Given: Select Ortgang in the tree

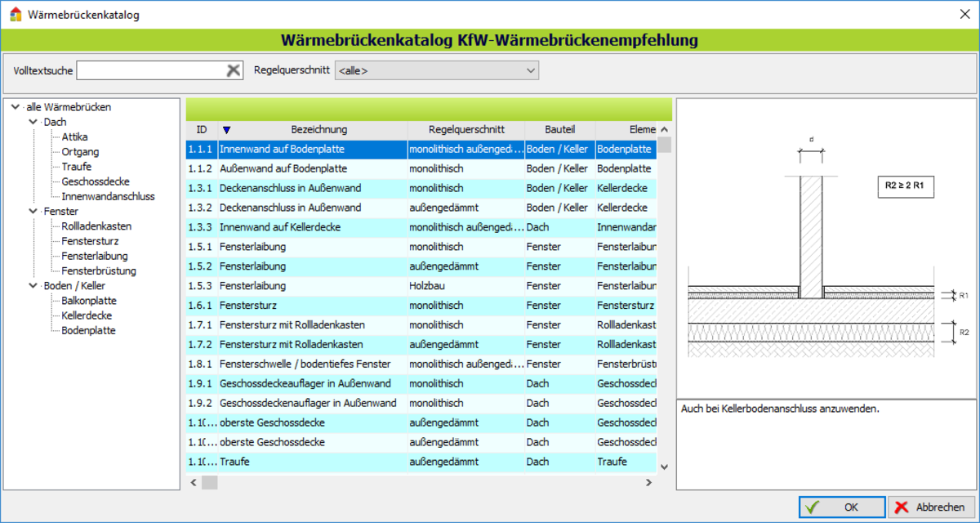Looking at the screenshot, I should tap(80, 152).
